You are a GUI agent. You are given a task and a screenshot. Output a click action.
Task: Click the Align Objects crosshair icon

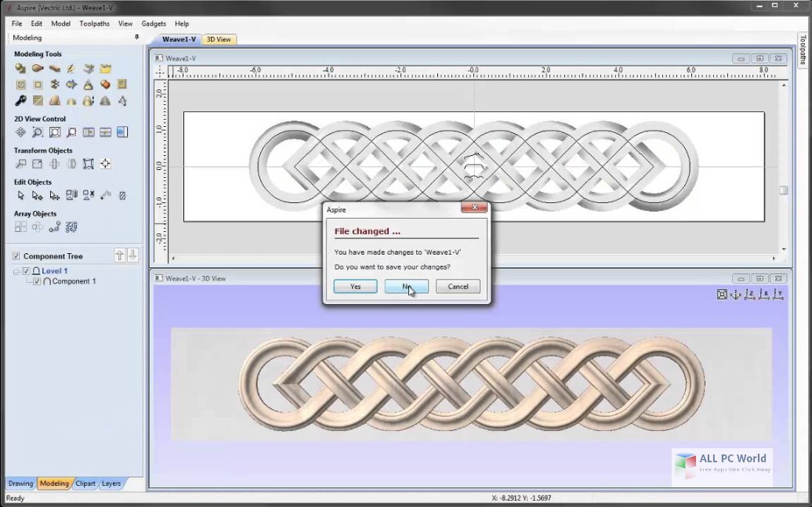click(106, 164)
